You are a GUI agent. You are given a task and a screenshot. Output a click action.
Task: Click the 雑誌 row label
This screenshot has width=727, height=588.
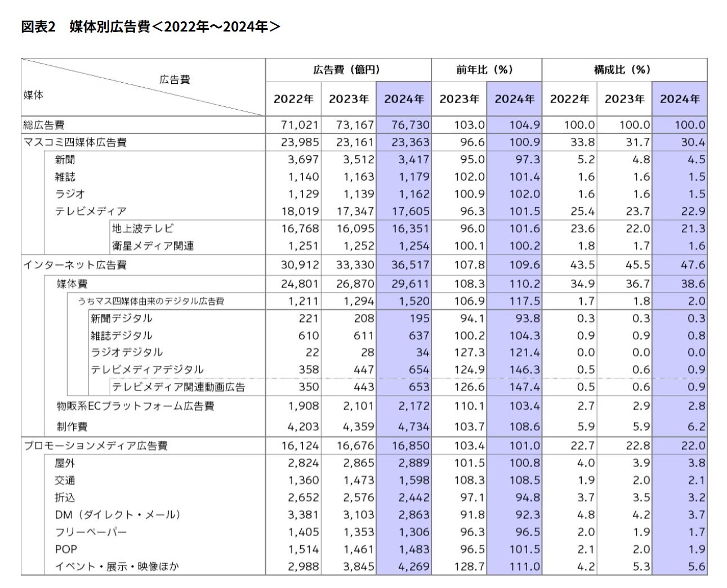[x=65, y=177]
